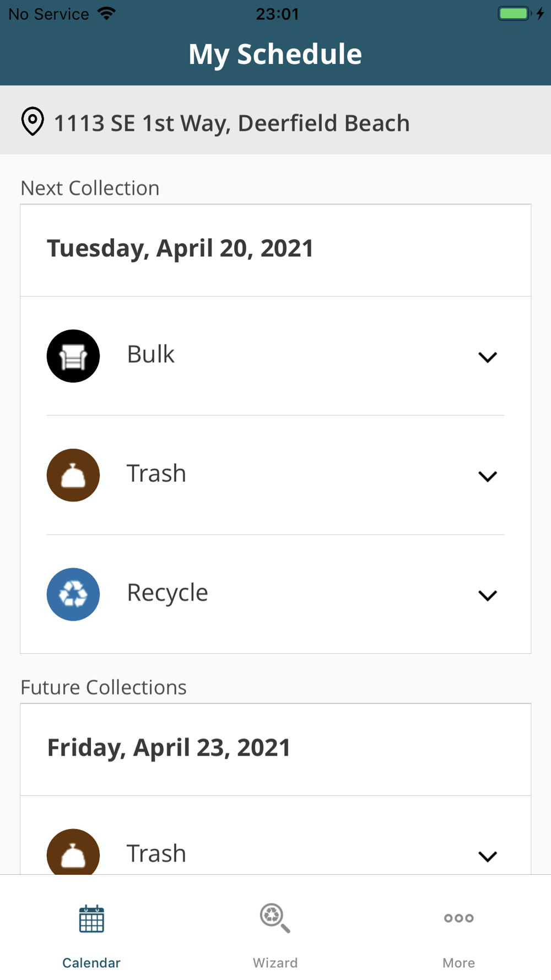Tap the Wizard magnifier recycle icon
551x980 pixels.
tap(275, 919)
